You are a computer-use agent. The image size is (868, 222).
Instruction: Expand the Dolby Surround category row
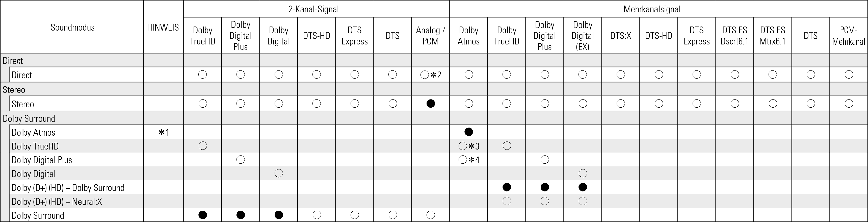29,118
